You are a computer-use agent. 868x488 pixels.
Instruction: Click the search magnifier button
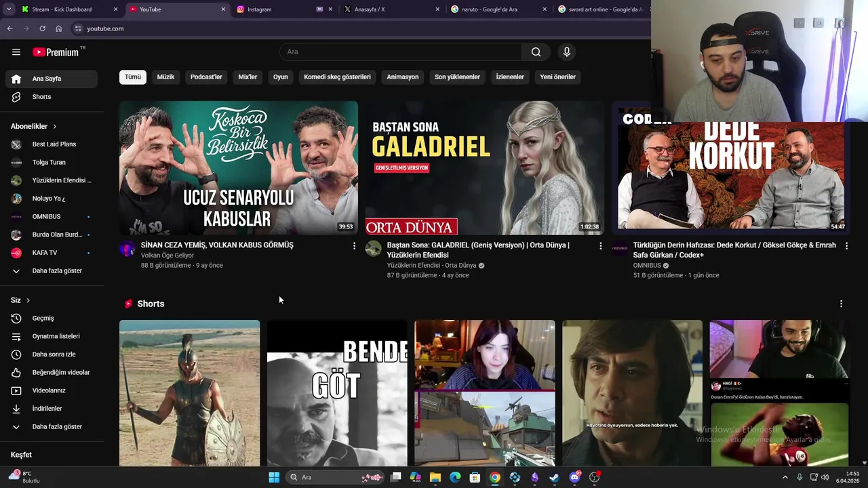click(536, 52)
